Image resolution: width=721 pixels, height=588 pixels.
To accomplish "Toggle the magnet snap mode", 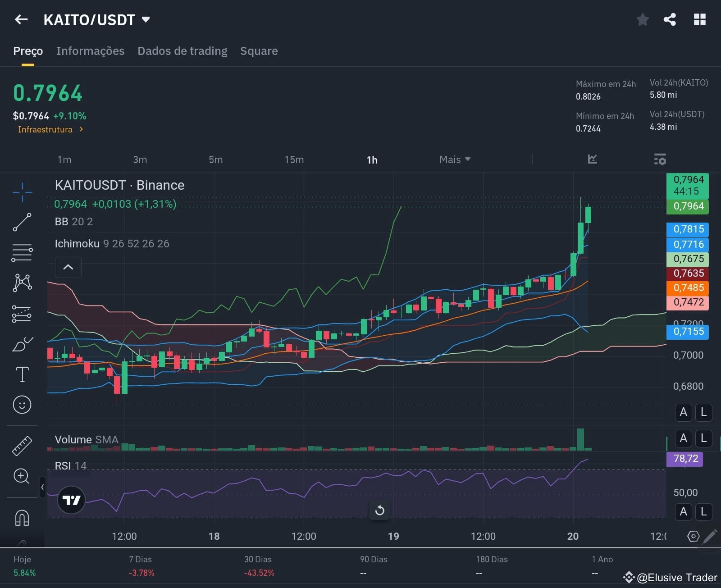I will 22,518.
